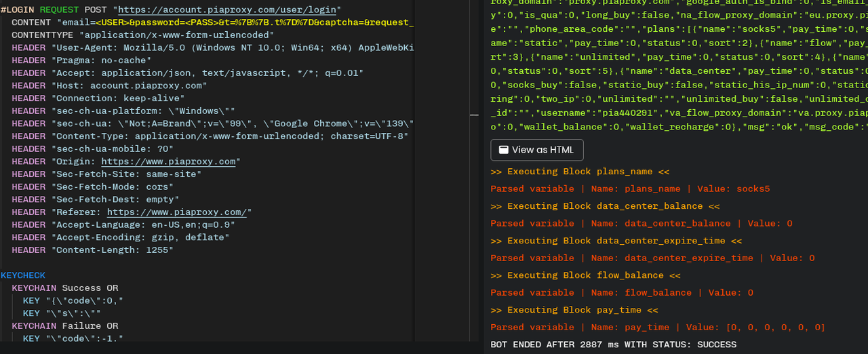The height and width of the screenshot is (354, 868).
Task: Open the Referer https://www.piaproxy.com/ link
Action: coord(177,212)
